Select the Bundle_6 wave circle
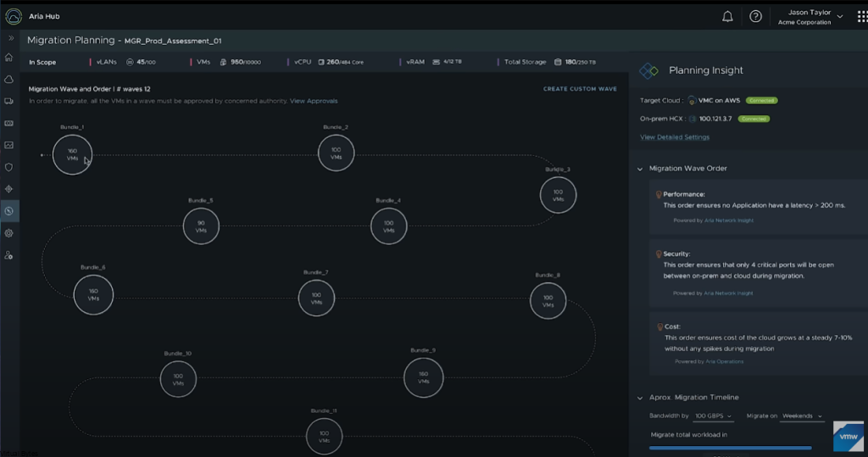The image size is (868, 457). click(x=93, y=295)
